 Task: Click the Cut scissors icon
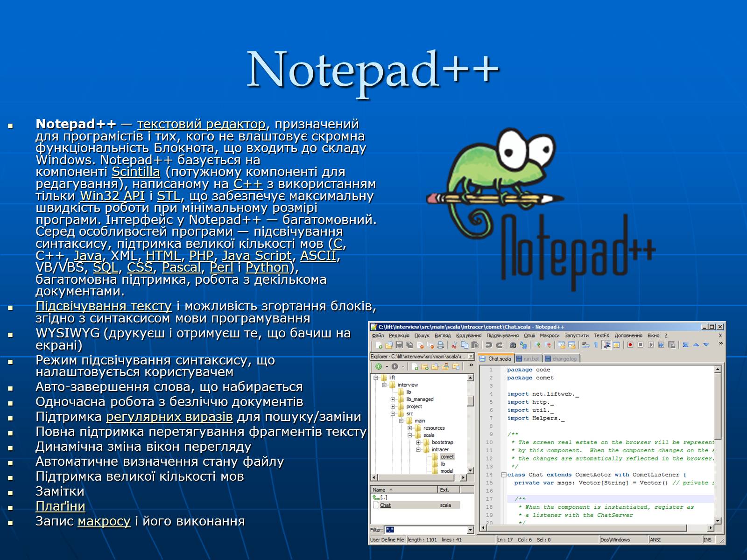[x=454, y=345]
